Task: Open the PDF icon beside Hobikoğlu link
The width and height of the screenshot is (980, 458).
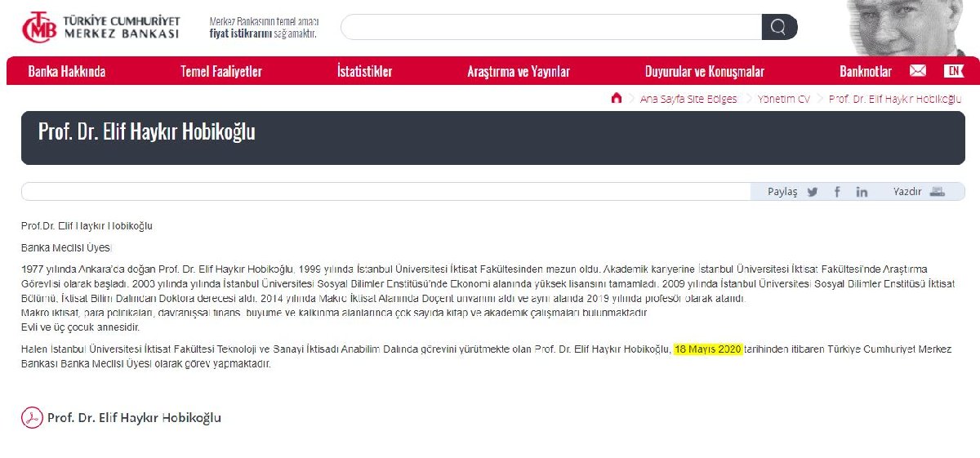Action: tap(32, 417)
